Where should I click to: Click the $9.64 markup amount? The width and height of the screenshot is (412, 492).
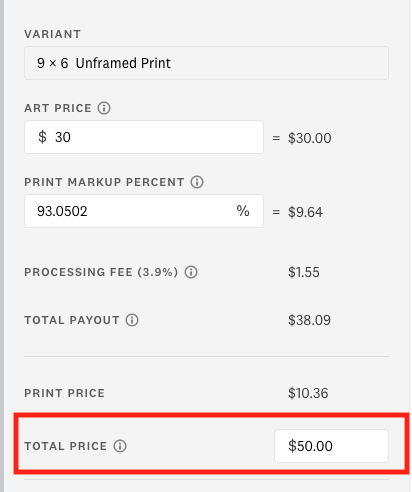pos(305,212)
